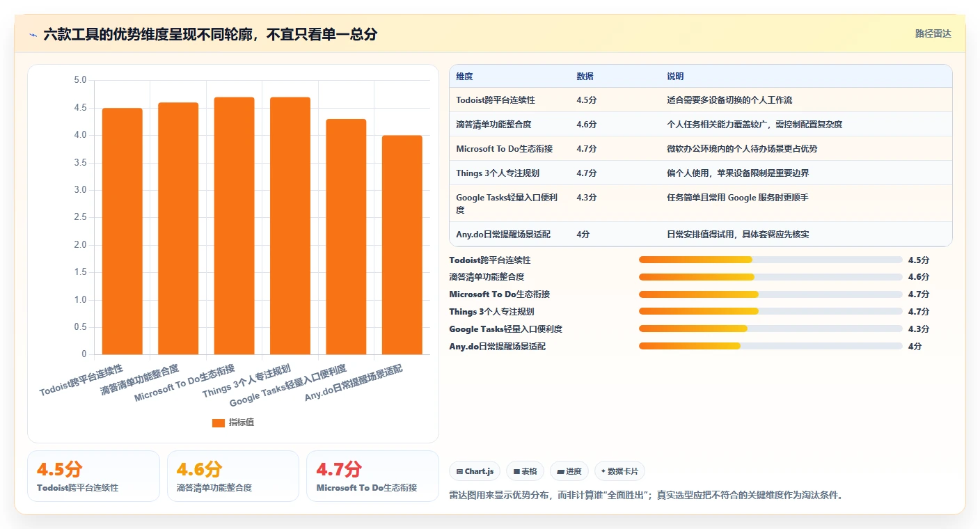The width and height of the screenshot is (980, 529).
Task: Click the 滴答清单 bar in the chart
Action: pos(178,228)
